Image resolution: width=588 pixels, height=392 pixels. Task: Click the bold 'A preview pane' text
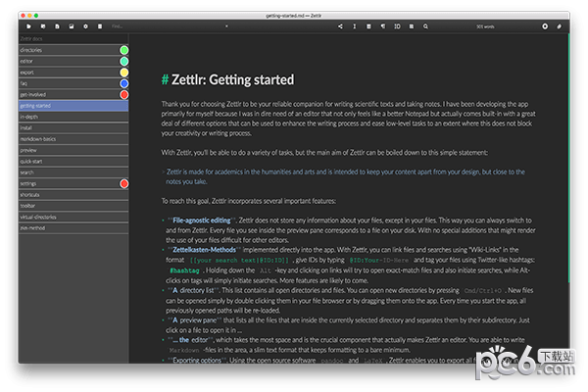point(195,320)
